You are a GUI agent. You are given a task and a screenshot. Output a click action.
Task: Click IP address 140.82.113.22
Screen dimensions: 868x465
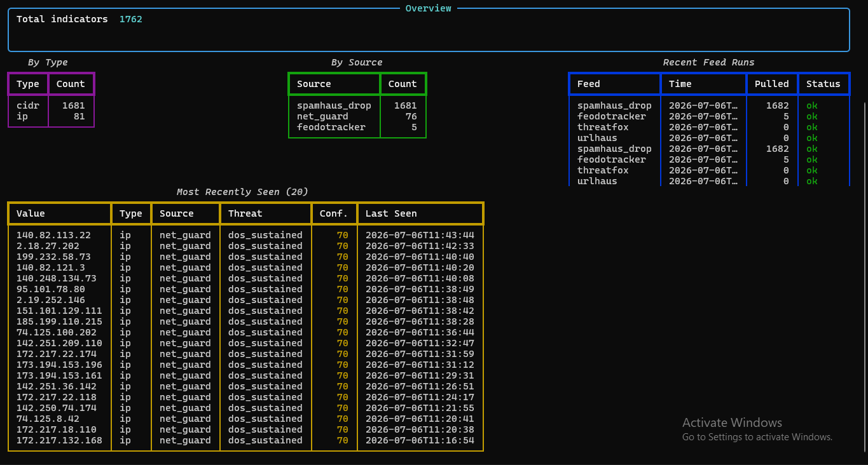click(x=53, y=235)
